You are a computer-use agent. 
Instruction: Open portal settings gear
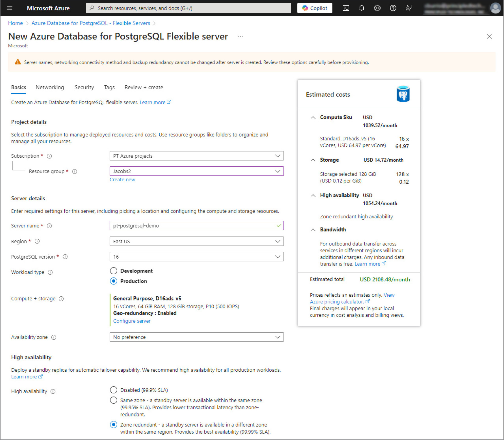pyautogui.click(x=377, y=8)
